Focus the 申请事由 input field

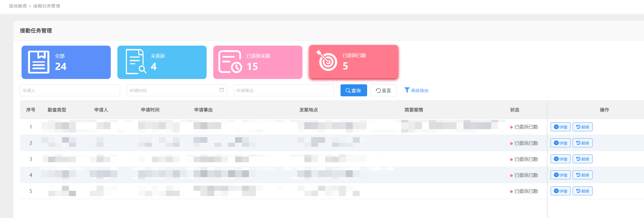coord(284,90)
